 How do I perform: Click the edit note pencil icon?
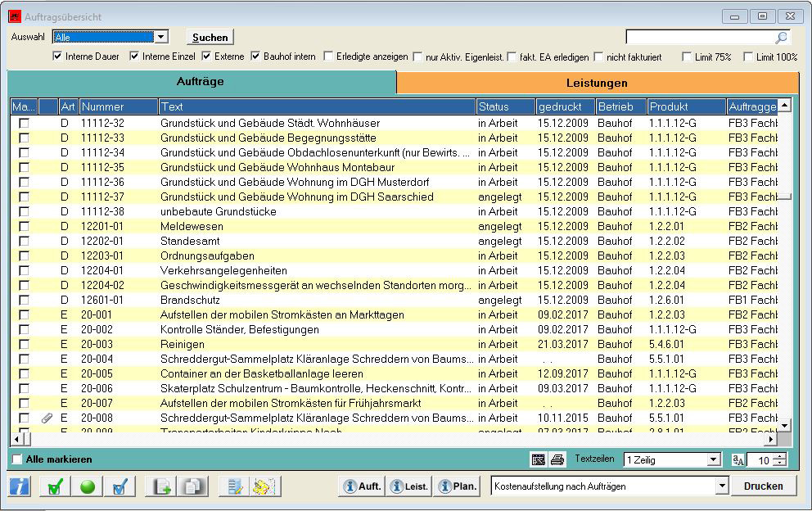click(x=236, y=486)
